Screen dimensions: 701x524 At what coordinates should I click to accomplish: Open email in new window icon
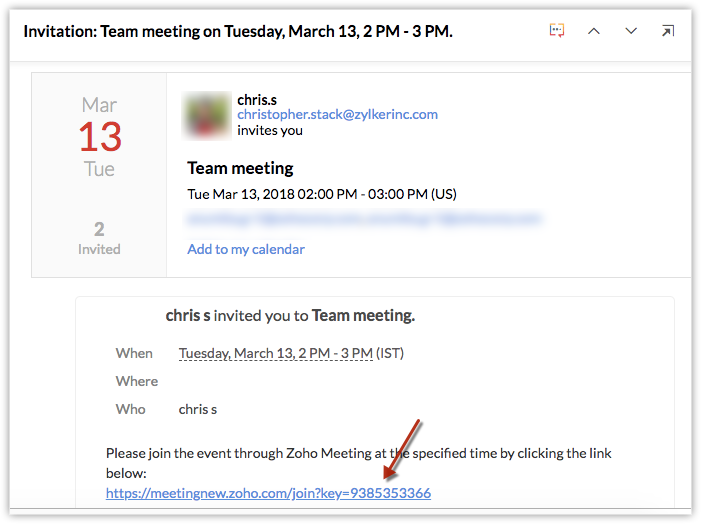(668, 31)
